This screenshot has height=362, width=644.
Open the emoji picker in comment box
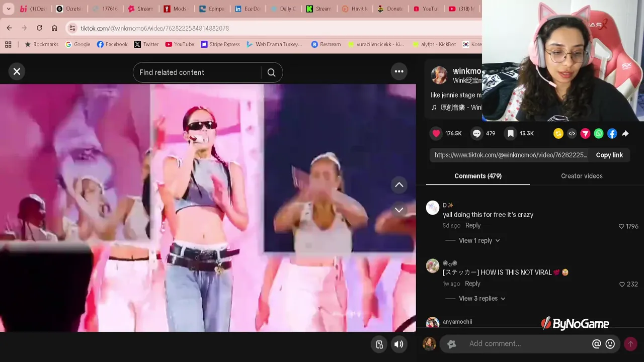pos(610,344)
